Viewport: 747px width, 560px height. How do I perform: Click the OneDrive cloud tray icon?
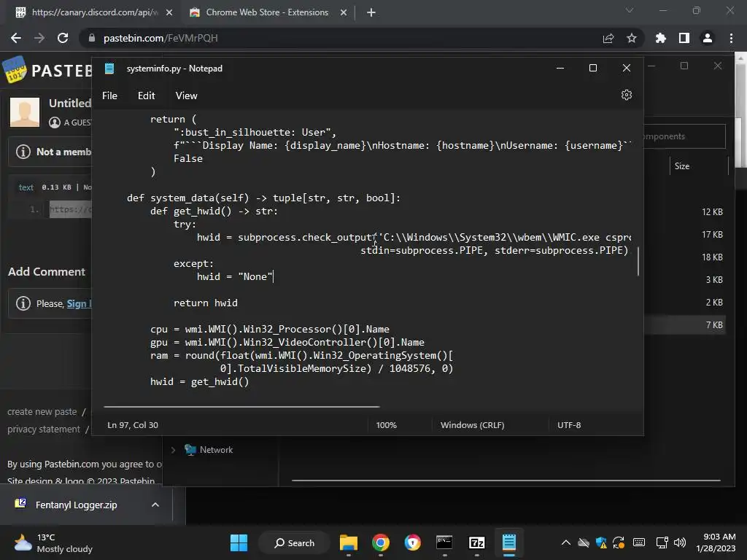click(583, 542)
